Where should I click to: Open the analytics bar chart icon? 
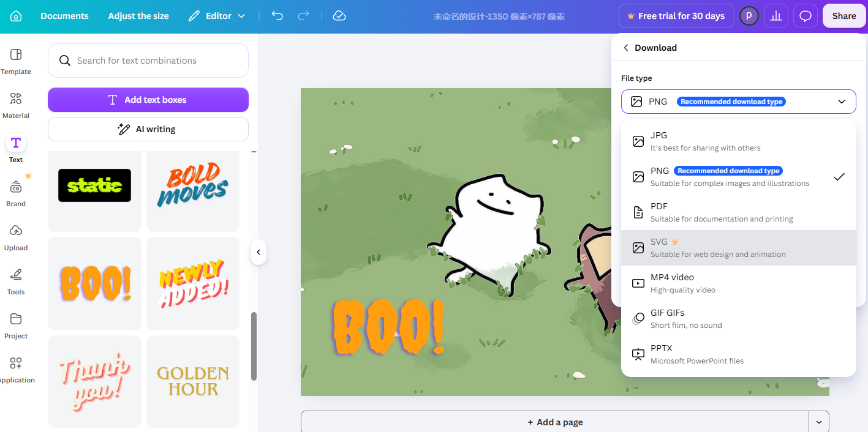pyautogui.click(x=776, y=16)
